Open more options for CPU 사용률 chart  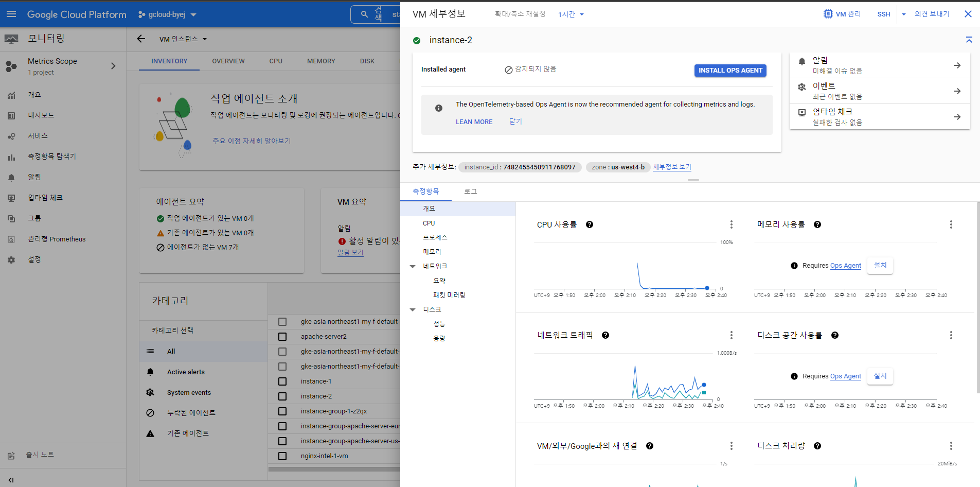731,224
